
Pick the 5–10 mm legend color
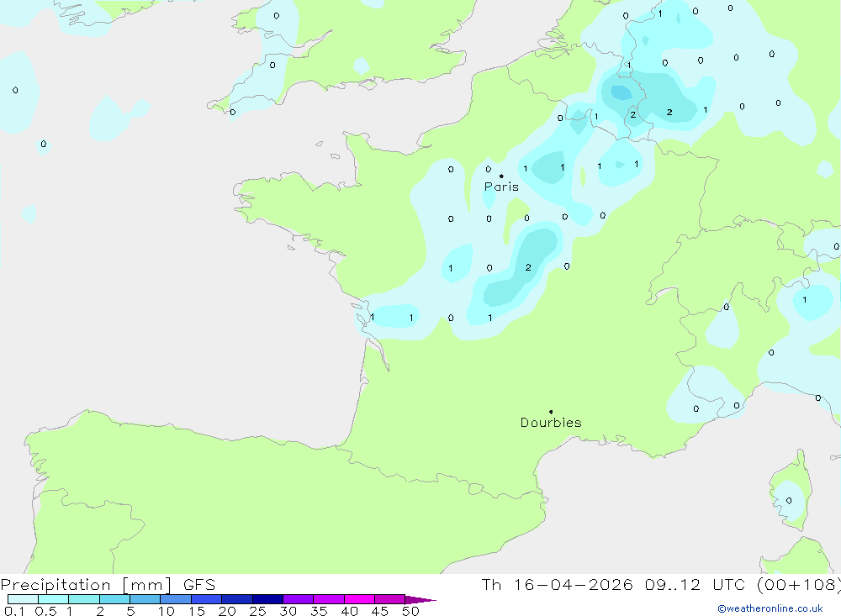pyautogui.click(x=145, y=599)
